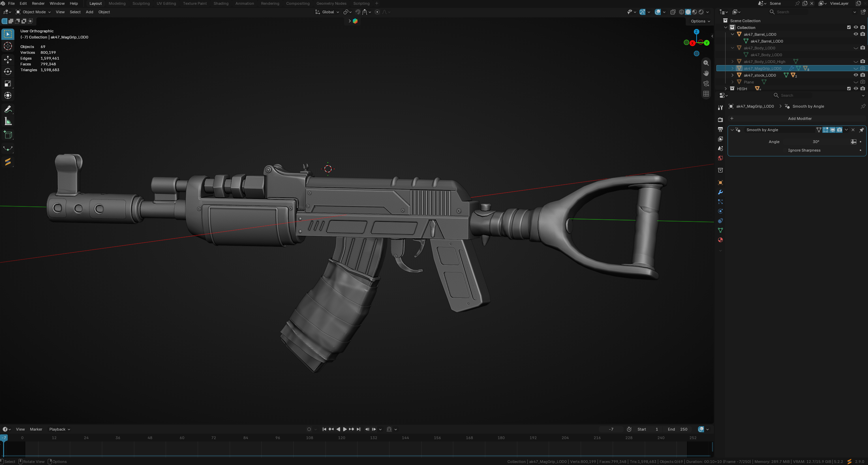The height and width of the screenshot is (465, 868).
Task: Open the viewport Options button
Action: point(700,21)
